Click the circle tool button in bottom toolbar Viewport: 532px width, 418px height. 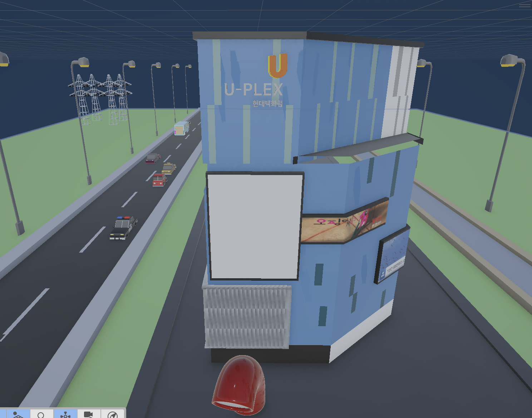pyautogui.click(x=41, y=414)
